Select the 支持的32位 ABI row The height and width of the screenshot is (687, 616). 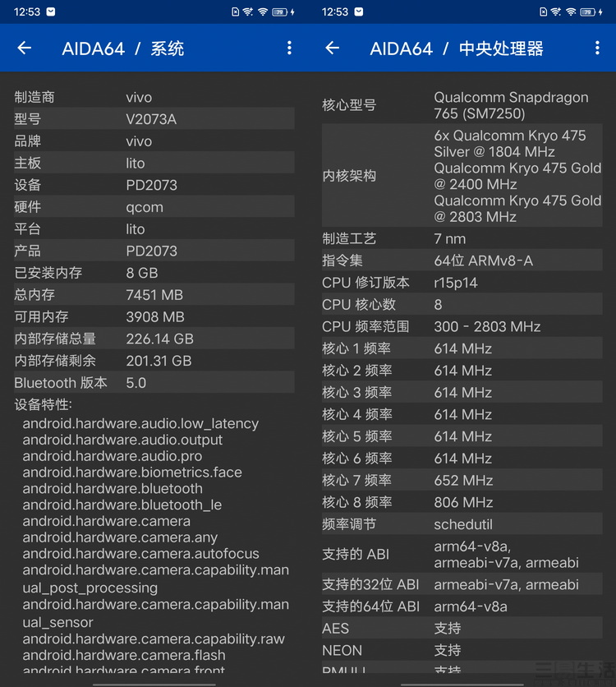pos(462,583)
